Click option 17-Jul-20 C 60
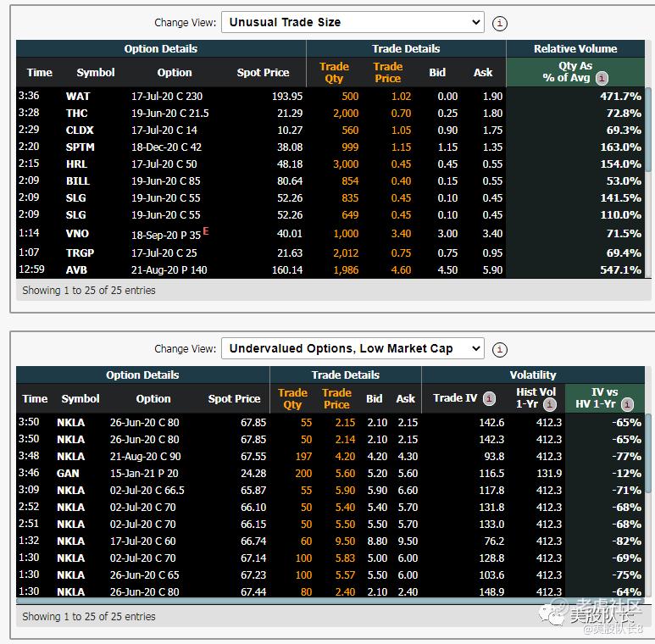Screen dimensions: 655x644 (143, 541)
